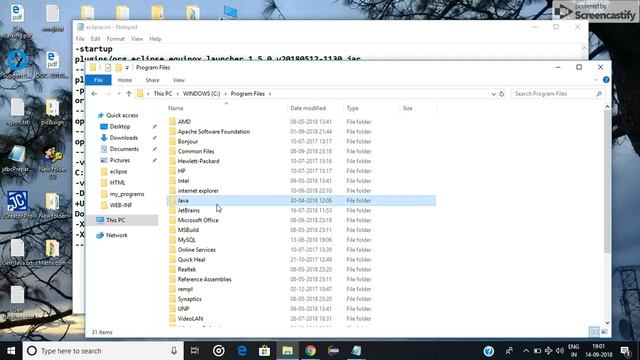This screenshot has height=360, width=640.
Task: Select the Quick Heal folder row
Action: (301, 259)
